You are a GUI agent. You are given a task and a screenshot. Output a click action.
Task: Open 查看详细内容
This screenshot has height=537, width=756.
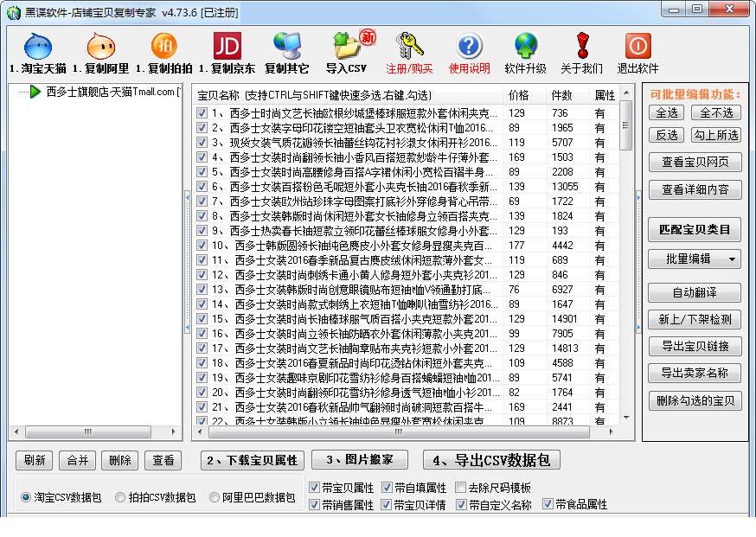(x=695, y=189)
